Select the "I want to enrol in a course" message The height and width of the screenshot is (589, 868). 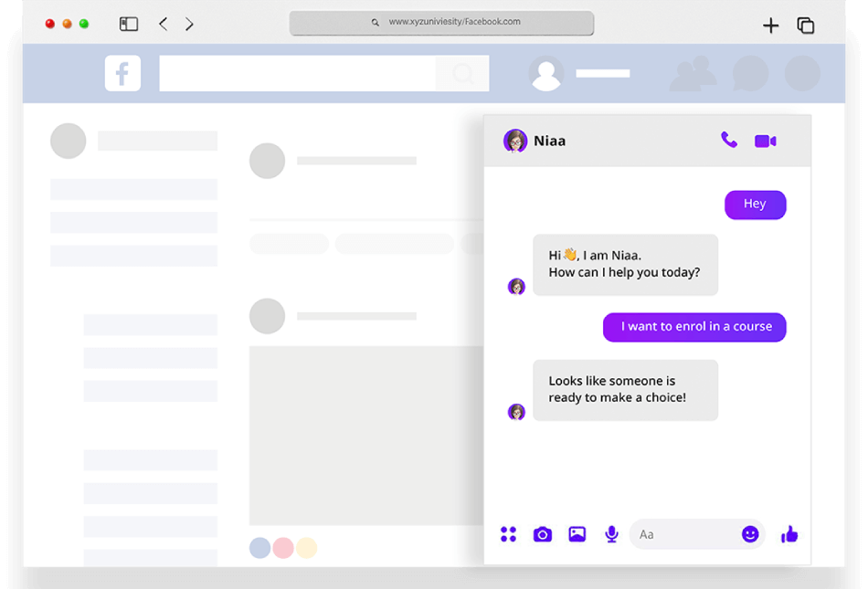point(694,327)
